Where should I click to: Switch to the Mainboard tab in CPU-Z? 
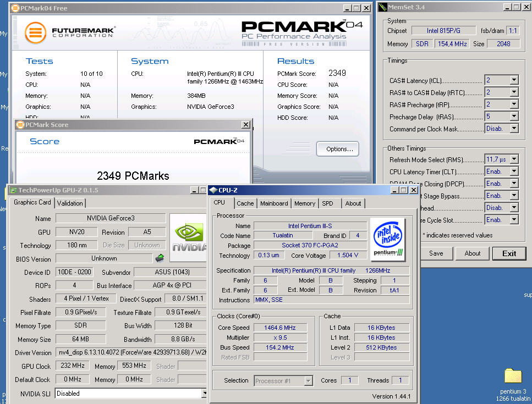pyautogui.click(x=274, y=203)
